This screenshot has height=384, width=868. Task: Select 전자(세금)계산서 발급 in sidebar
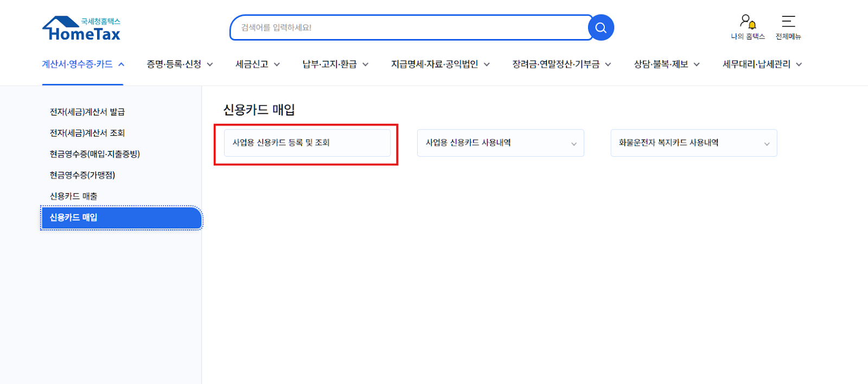click(87, 112)
